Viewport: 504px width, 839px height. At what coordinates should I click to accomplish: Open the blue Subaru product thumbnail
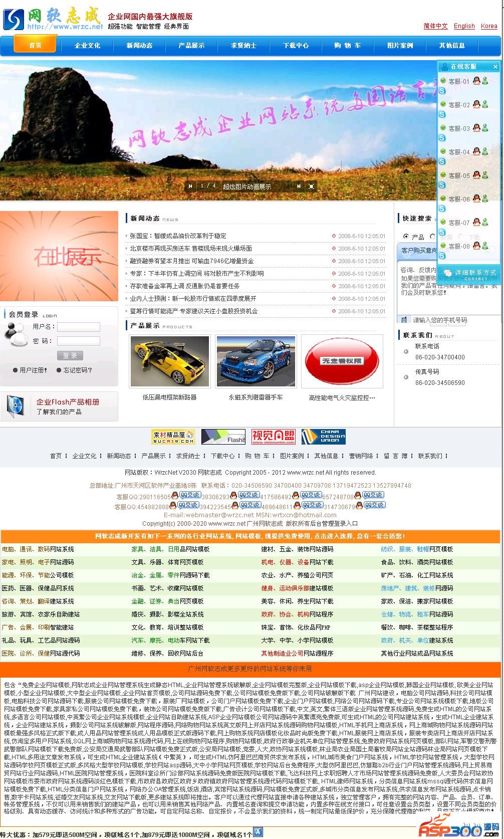click(x=256, y=361)
